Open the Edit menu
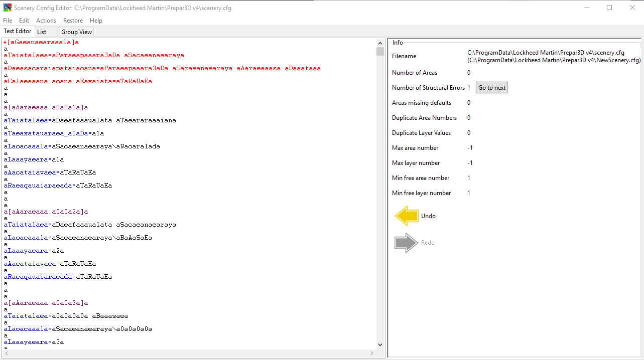This screenshot has height=360, width=644. coord(24,21)
